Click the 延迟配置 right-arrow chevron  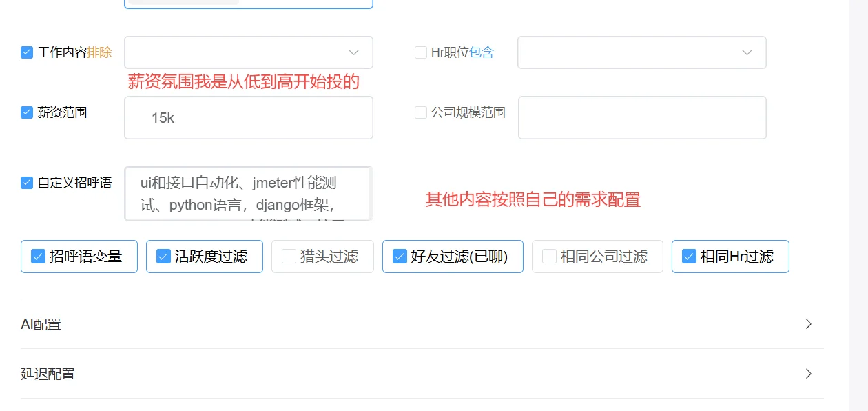(809, 374)
